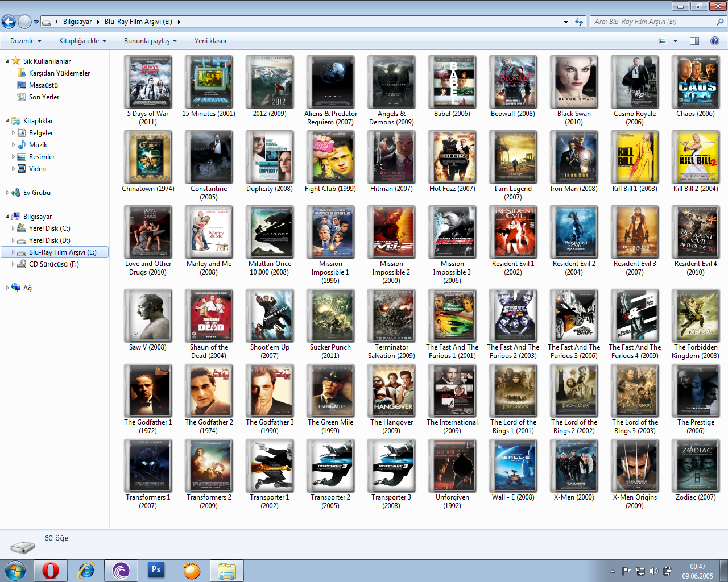Select Resimler library
The height and width of the screenshot is (582, 728).
(x=42, y=157)
